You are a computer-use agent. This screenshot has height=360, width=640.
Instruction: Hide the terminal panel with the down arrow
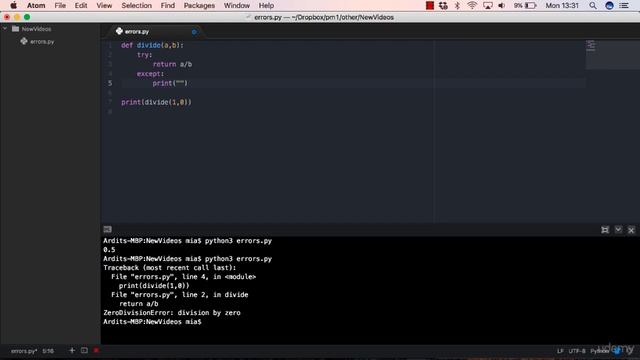point(618,230)
